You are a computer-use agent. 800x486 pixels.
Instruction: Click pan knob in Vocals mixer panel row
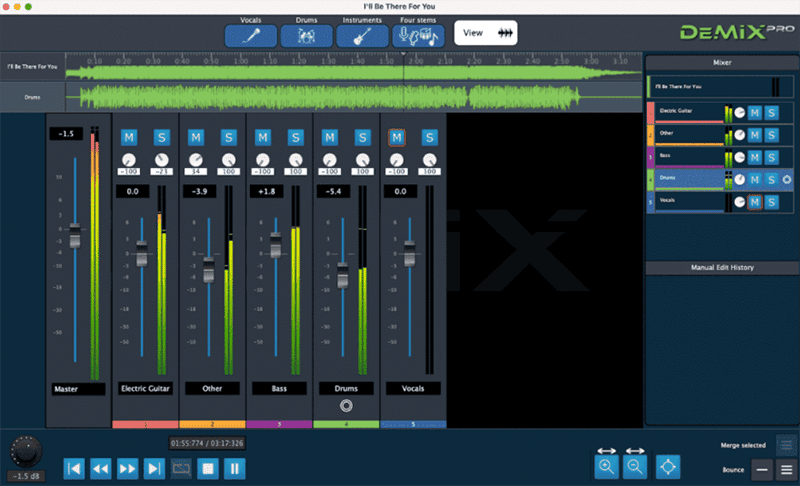739,202
